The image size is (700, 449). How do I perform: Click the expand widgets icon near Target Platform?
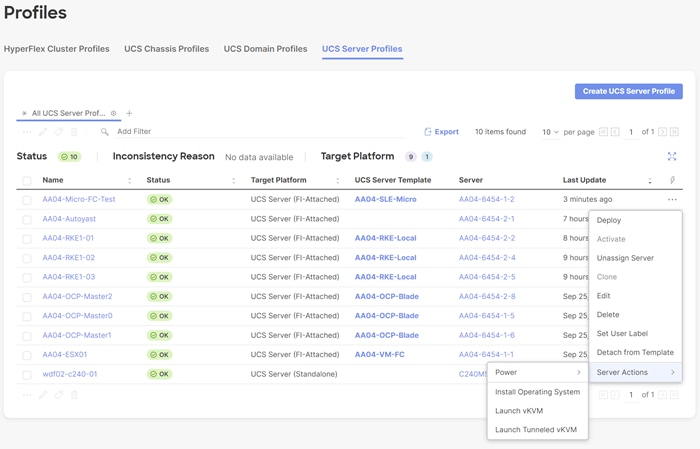coord(672,156)
